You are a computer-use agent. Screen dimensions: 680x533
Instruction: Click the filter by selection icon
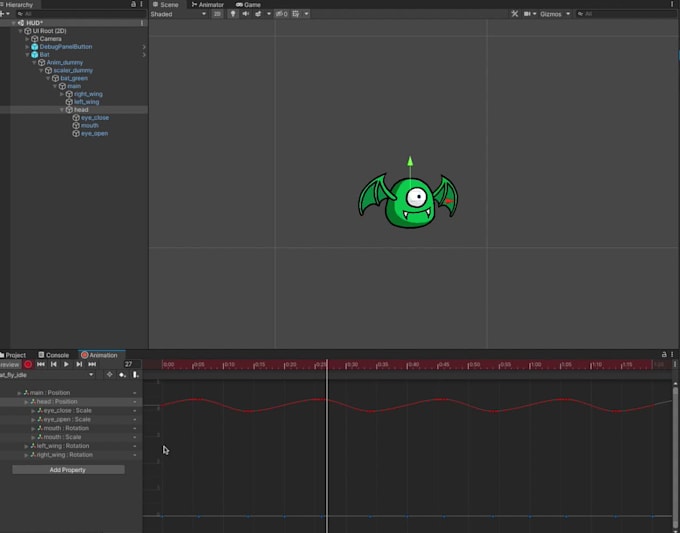(109, 375)
